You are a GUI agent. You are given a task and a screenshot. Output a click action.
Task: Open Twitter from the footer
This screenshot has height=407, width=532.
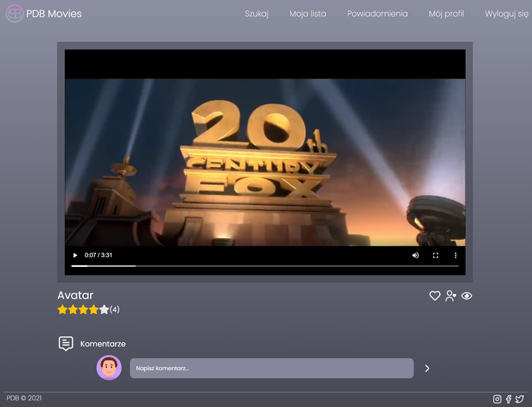tap(519, 399)
